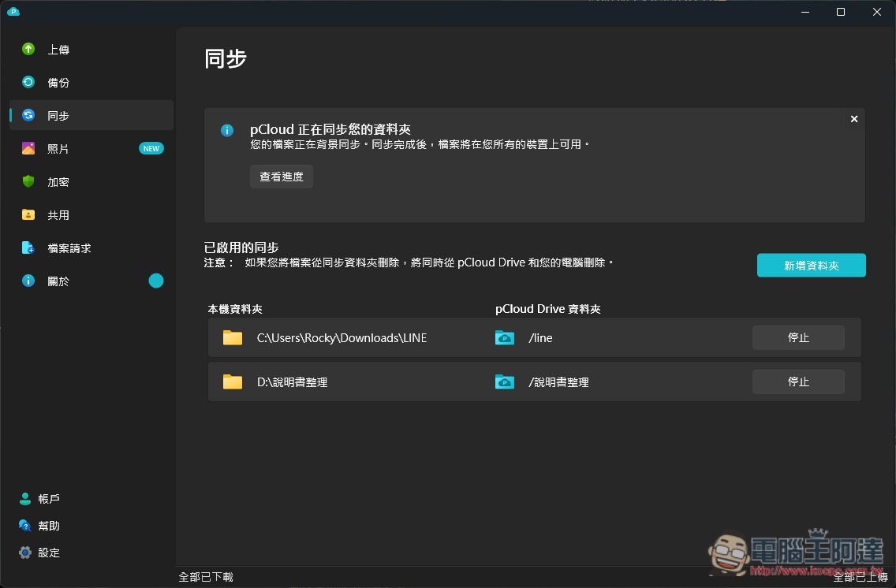The width and height of the screenshot is (896, 588).
Task: Open the 關於 page
Action: click(x=91, y=281)
